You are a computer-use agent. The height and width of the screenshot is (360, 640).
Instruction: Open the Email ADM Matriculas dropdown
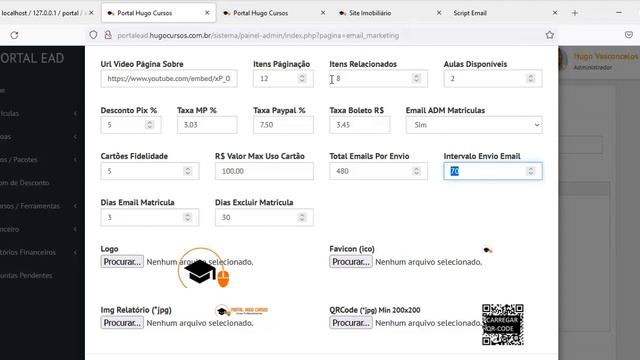pos(474,124)
